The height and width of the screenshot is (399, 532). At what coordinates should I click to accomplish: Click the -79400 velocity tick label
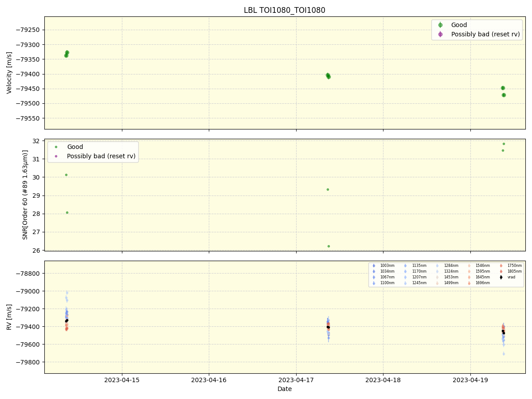(27, 74)
